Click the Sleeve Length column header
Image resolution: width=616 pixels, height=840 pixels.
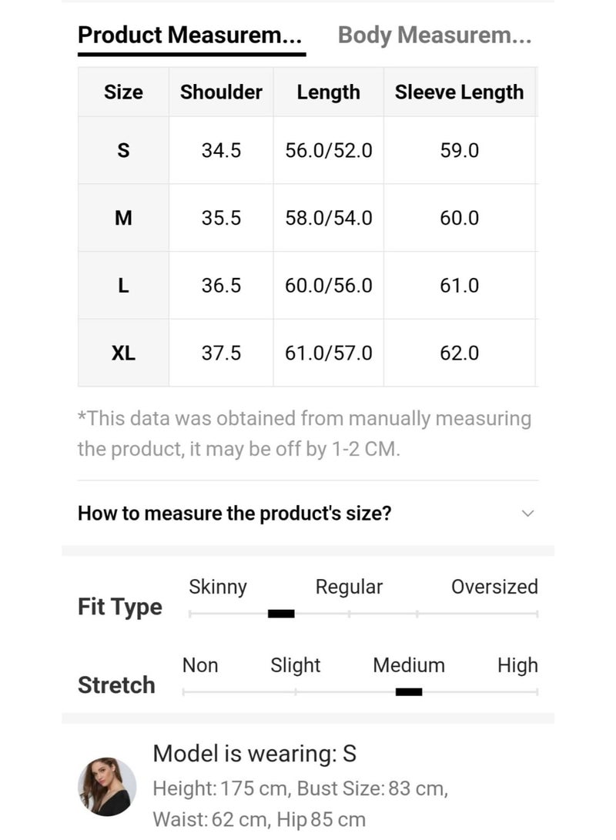(459, 92)
